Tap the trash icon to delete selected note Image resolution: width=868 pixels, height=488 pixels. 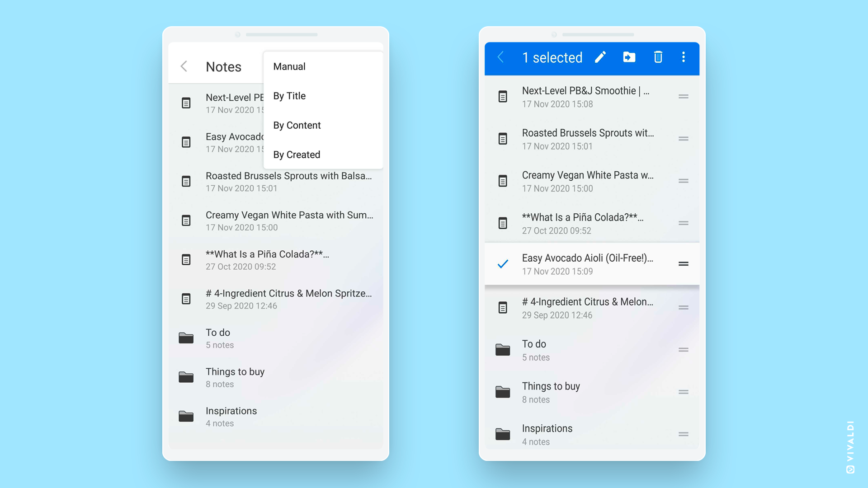658,57
